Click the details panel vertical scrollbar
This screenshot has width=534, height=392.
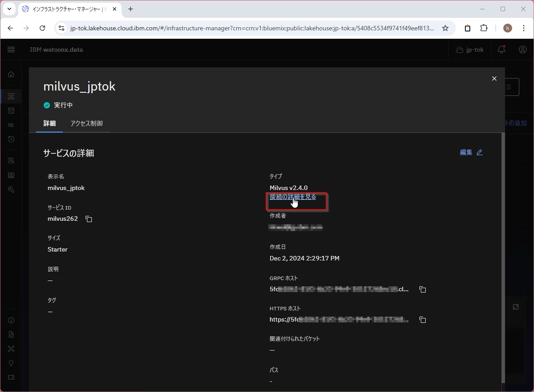[x=503, y=258]
